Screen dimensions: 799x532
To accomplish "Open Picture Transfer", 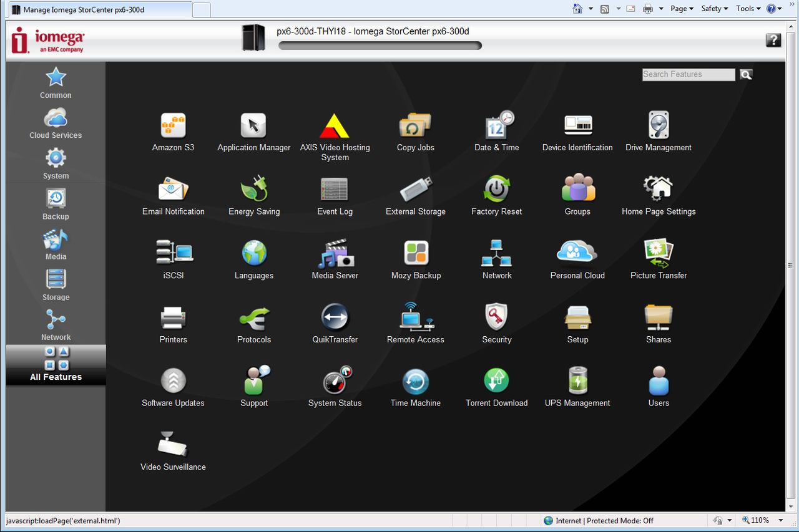I will point(659,260).
